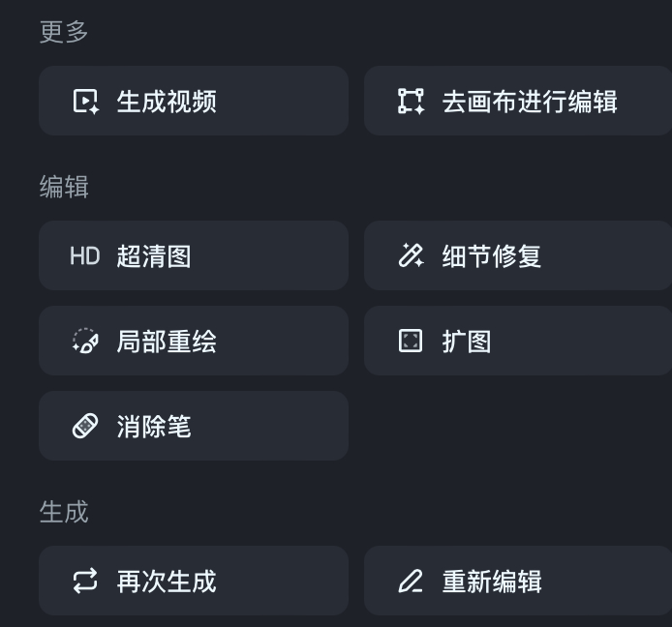Select the 超清图 upscale option
Viewport: 672px width, 627px height.
154,256
